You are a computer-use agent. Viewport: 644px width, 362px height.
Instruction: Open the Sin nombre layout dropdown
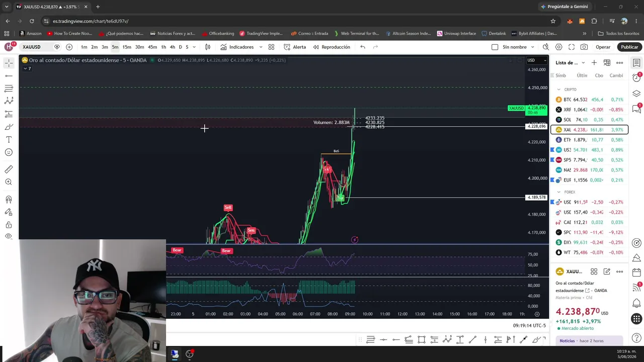point(532,47)
